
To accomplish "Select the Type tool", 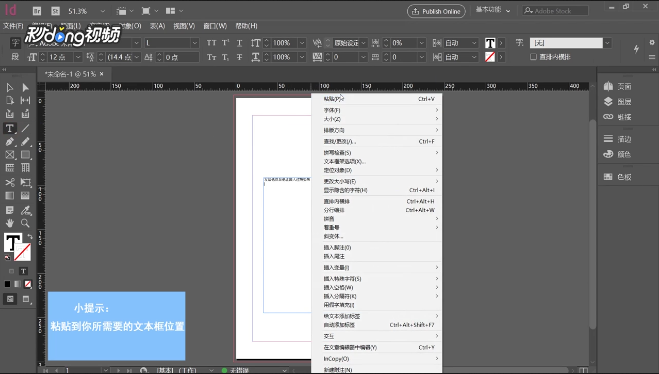I will (x=10, y=128).
